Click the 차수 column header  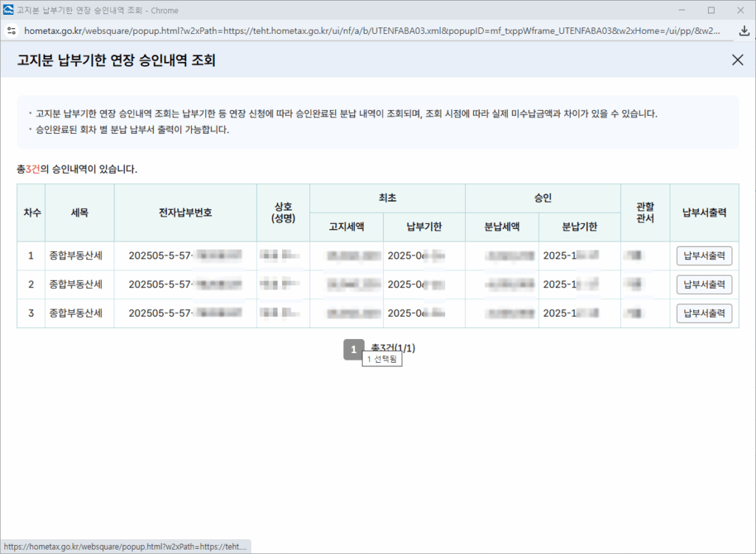pyautogui.click(x=31, y=212)
